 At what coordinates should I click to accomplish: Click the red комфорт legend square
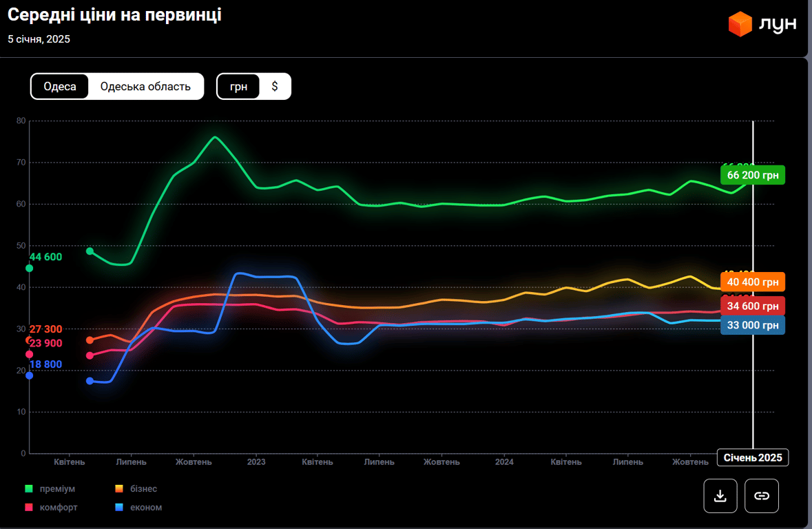[29, 508]
